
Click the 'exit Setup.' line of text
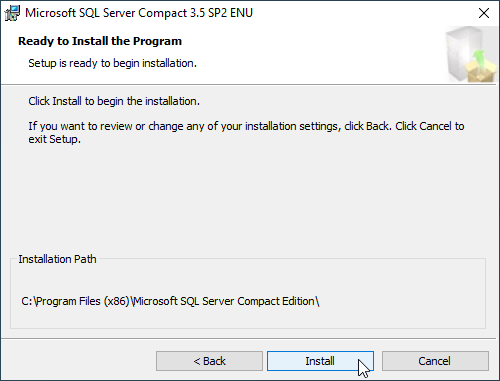(54, 139)
